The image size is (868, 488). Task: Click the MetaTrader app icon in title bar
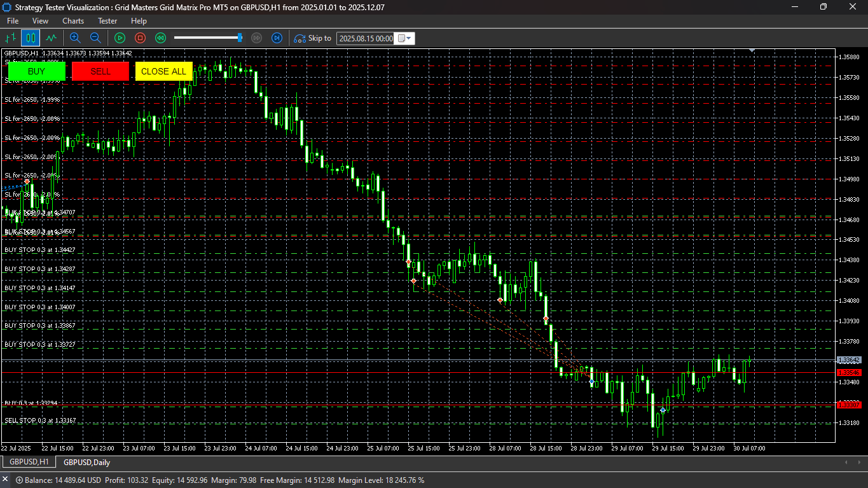pos(7,7)
